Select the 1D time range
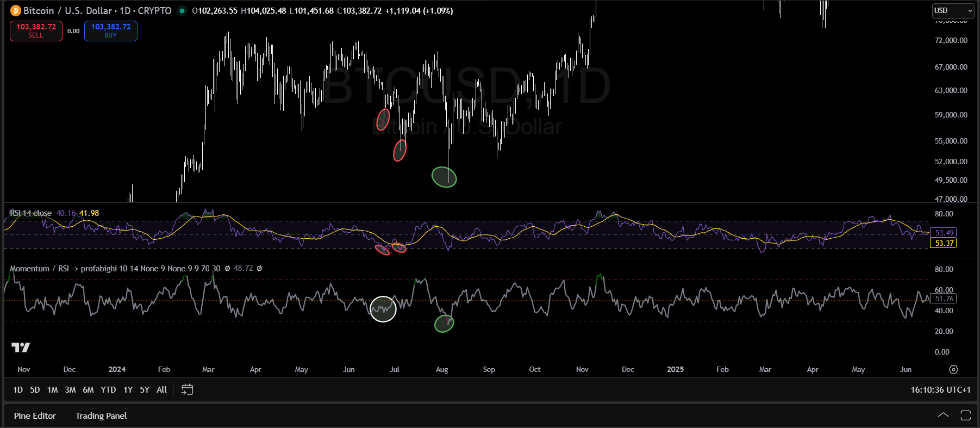This screenshot has width=980, height=428. tap(18, 389)
